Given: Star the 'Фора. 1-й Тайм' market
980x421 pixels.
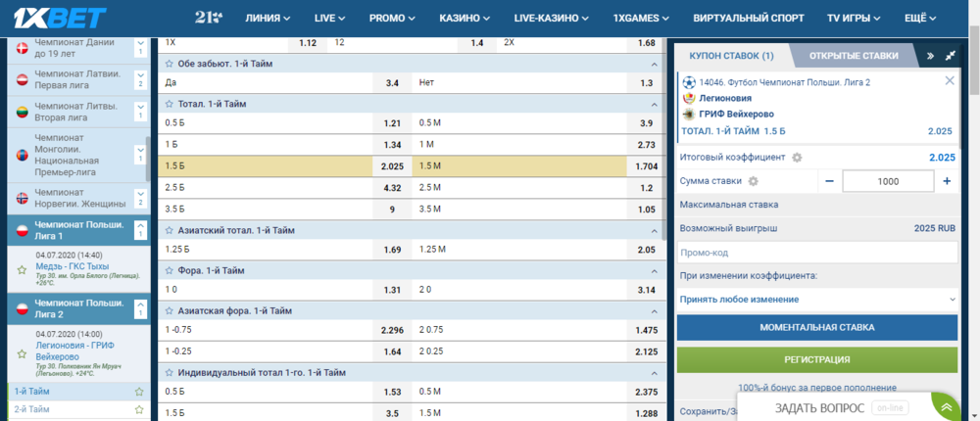Looking at the screenshot, I should 169,270.
